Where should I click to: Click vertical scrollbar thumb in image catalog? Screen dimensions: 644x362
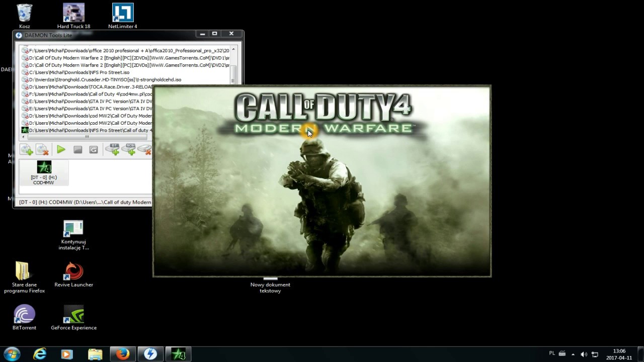[233, 74]
